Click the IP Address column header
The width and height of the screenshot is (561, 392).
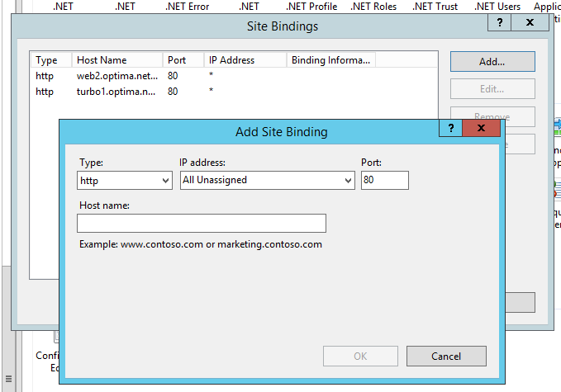coord(245,60)
